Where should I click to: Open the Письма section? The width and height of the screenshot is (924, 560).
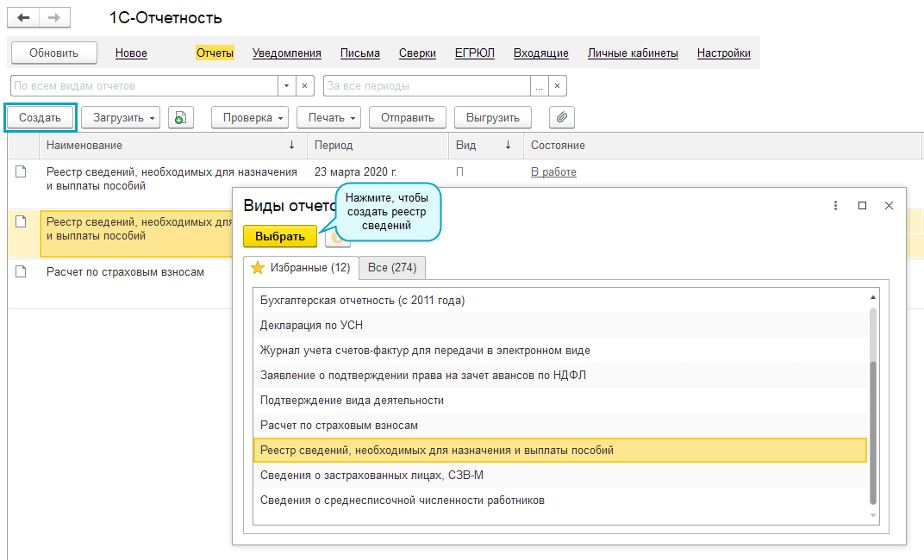point(360,53)
